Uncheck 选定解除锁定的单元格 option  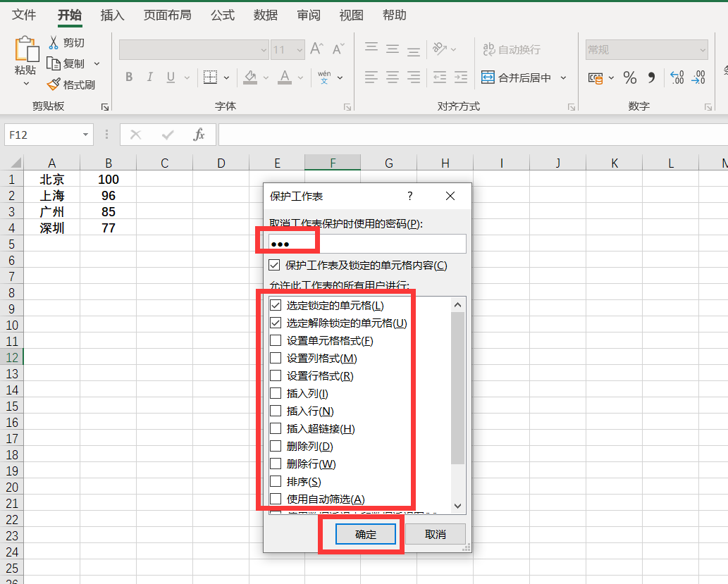tap(276, 323)
